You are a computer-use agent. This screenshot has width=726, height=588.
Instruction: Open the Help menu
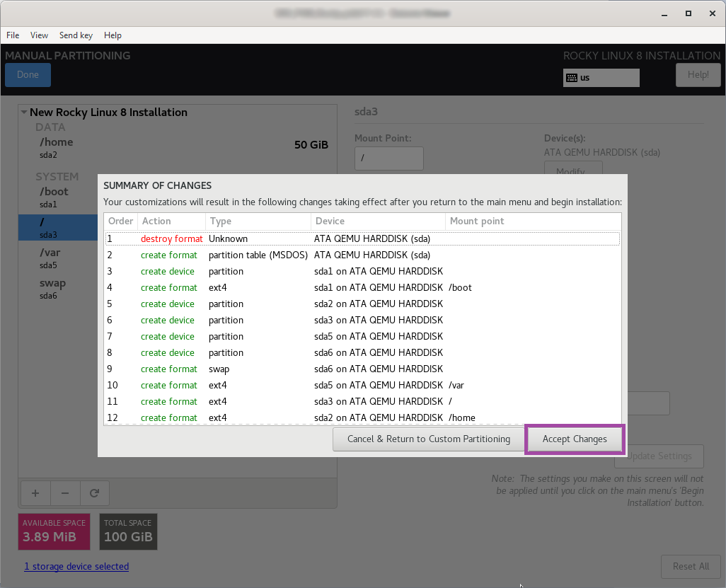coord(113,35)
